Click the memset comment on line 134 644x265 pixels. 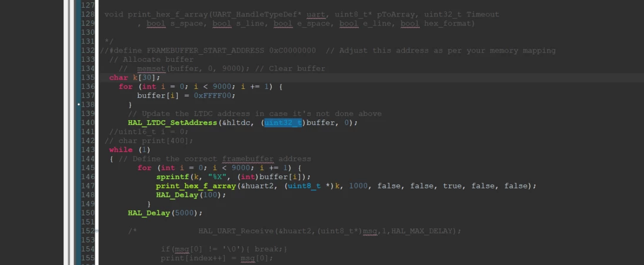222,68
